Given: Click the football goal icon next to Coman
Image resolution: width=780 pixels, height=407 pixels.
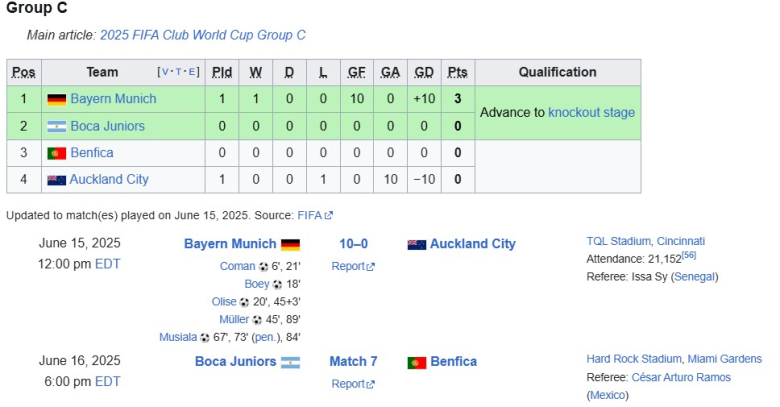Looking at the screenshot, I should [264, 267].
